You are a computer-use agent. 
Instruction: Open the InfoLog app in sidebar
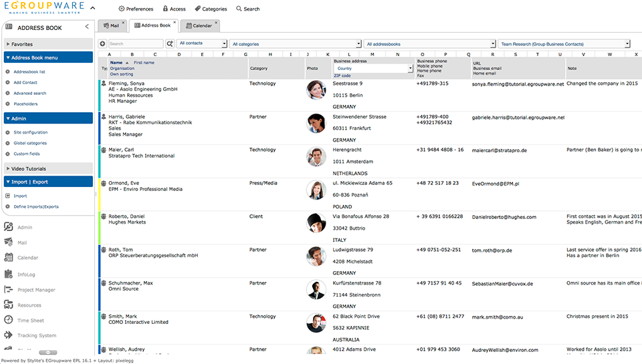pyautogui.click(x=19, y=274)
